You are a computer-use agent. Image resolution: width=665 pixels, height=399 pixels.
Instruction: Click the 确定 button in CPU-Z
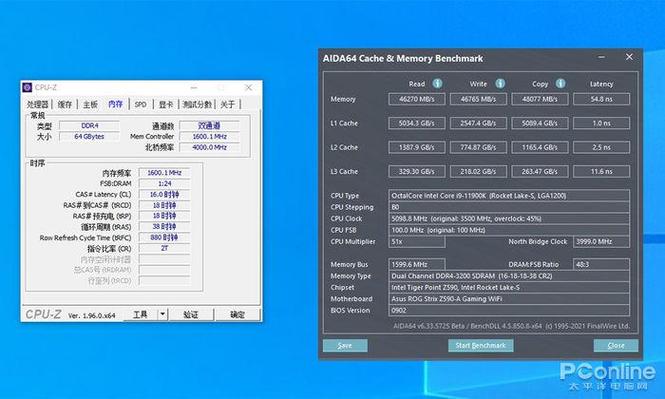pos(237,315)
